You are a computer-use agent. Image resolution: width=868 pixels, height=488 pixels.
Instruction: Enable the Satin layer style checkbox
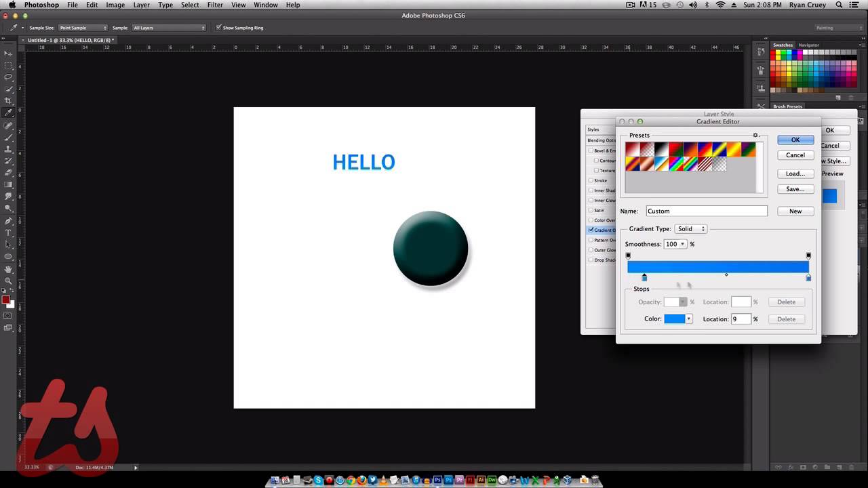point(591,210)
